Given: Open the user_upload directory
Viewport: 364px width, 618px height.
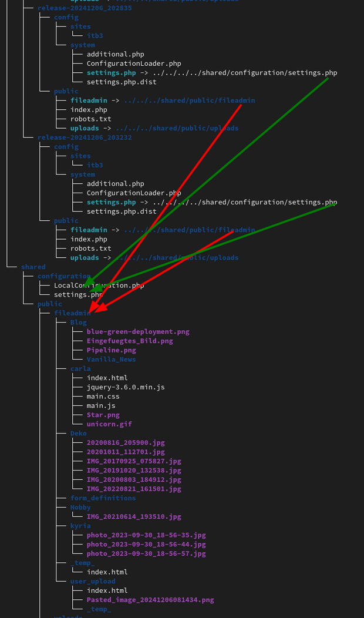Looking at the screenshot, I should click(93, 582).
